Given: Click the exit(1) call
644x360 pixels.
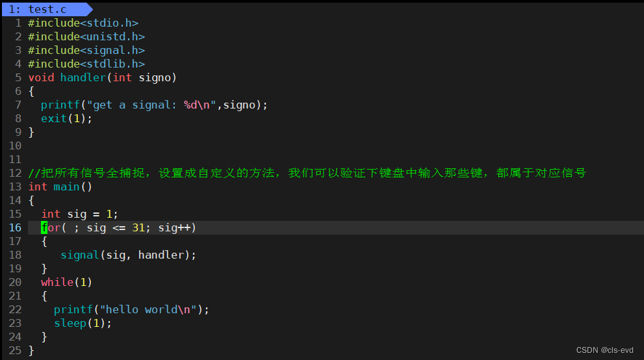Looking at the screenshot, I should pos(66,118).
